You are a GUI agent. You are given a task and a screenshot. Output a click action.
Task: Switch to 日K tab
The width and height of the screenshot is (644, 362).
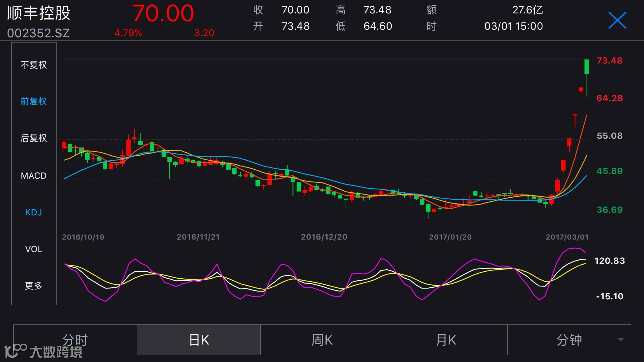[199, 340]
